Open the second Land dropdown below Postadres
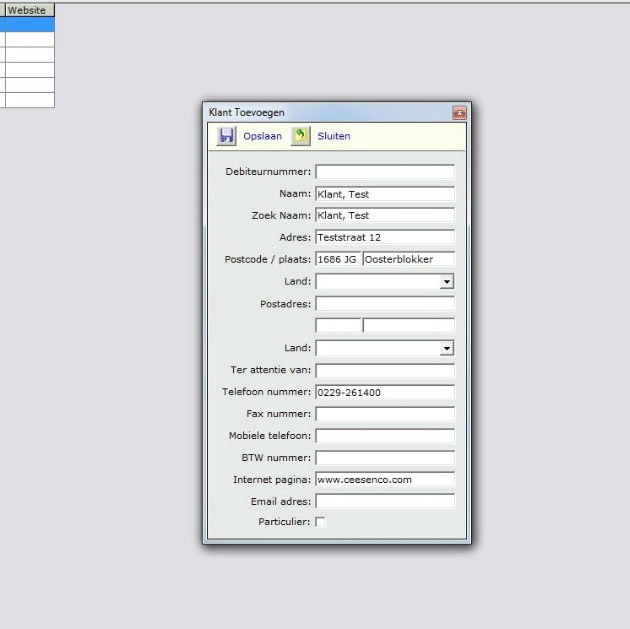630x629 pixels. click(x=446, y=349)
